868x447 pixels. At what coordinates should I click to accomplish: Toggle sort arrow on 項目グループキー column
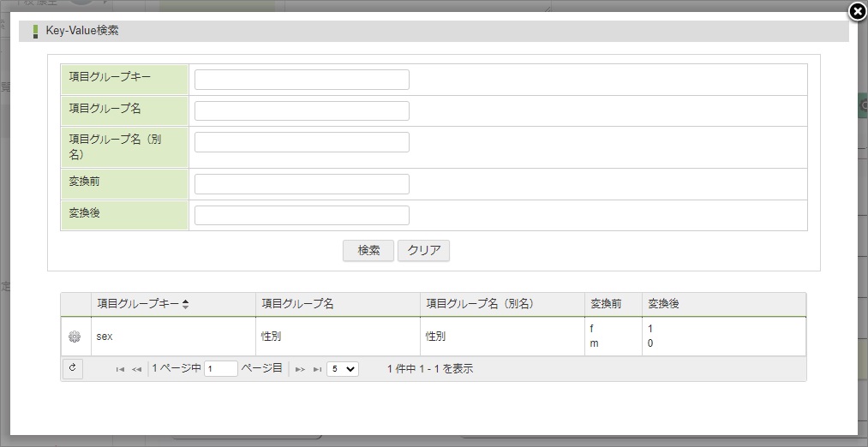[186, 304]
